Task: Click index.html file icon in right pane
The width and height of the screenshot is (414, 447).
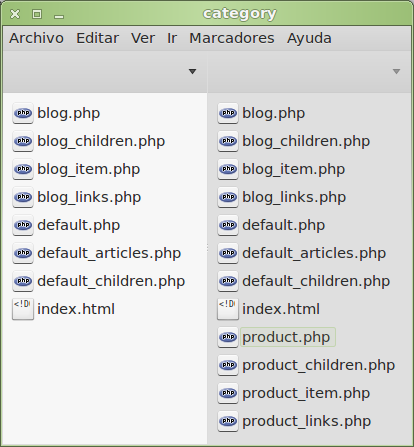Action: click(x=228, y=309)
